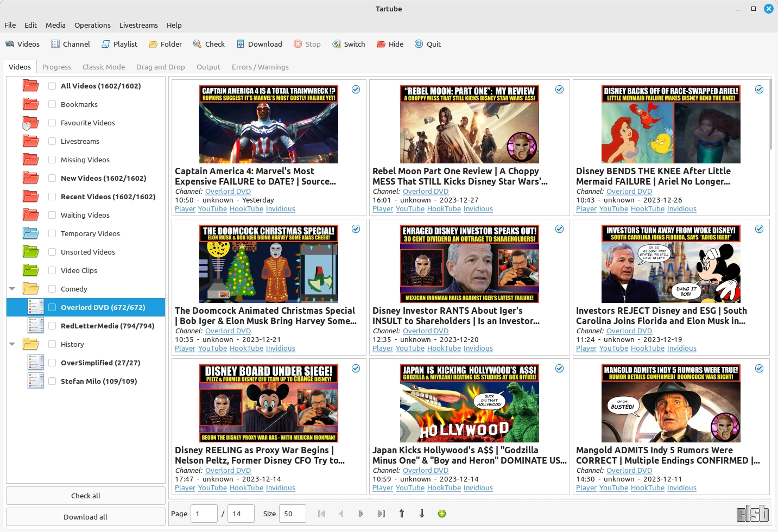Toggle the checkbox next to All Videos
Viewport: 778px width, 532px height.
[x=52, y=86]
